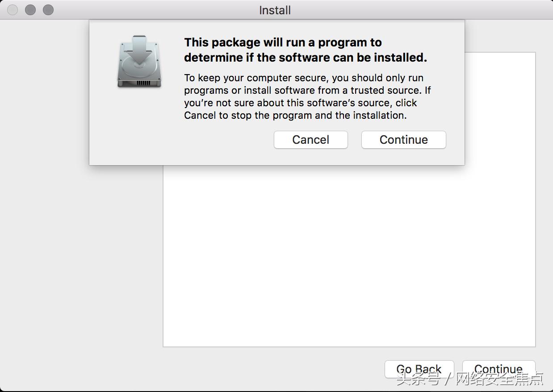Image resolution: width=553 pixels, height=392 pixels.
Task: Continue past the security warning dialog
Action: point(403,140)
